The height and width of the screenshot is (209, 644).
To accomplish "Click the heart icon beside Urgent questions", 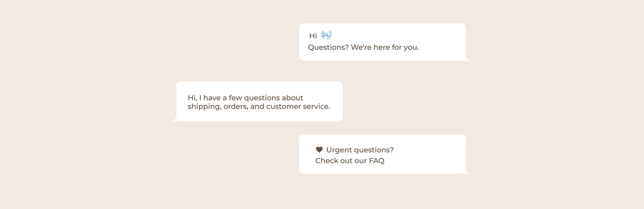I will [x=319, y=150].
